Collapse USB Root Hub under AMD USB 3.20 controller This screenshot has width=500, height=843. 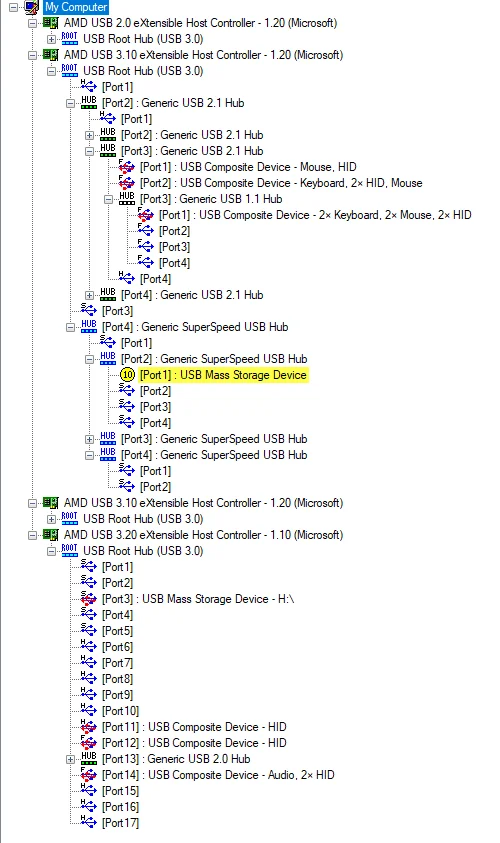51,551
